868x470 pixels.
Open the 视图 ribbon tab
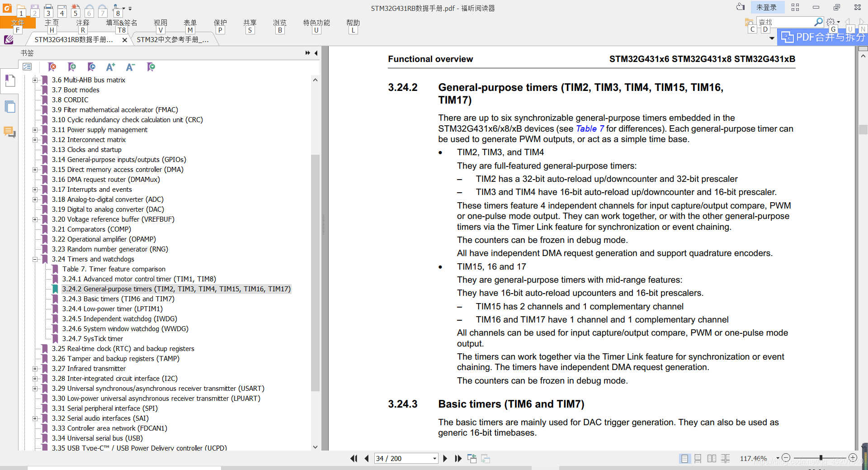tap(160, 23)
